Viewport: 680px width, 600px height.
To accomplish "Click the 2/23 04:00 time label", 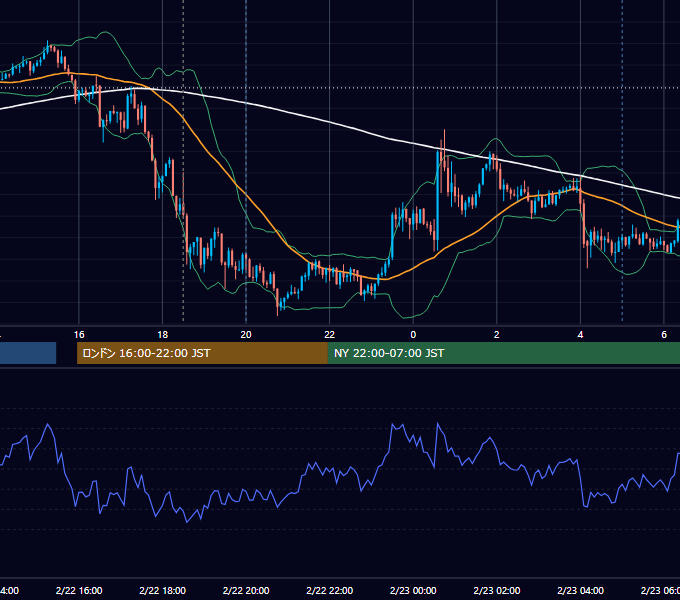I will 580,590.
